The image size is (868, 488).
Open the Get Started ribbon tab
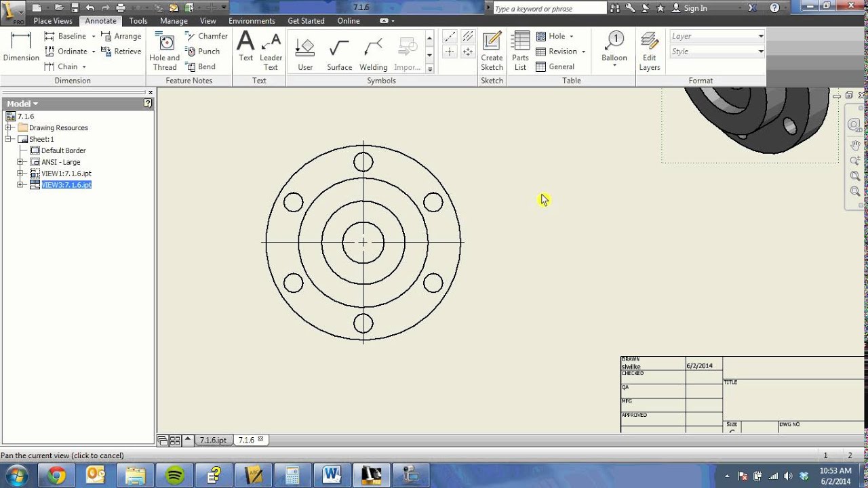click(x=306, y=21)
